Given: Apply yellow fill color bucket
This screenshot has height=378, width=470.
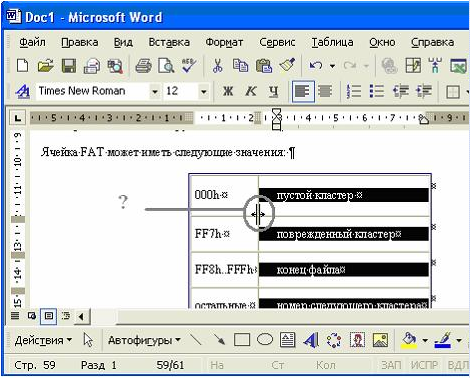Looking at the screenshot, I should [x=409, y=340].
